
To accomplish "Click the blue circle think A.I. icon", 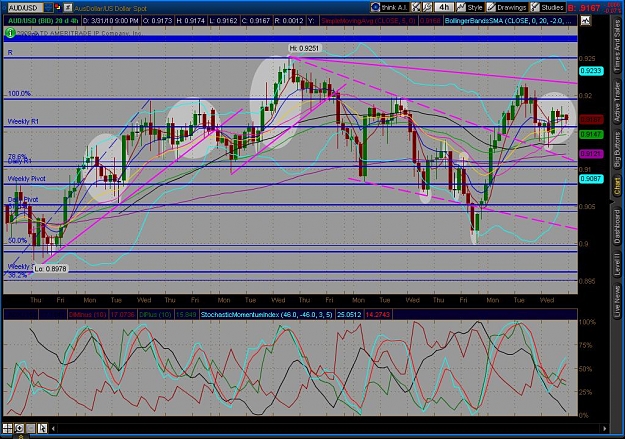I will coord(375,7).
